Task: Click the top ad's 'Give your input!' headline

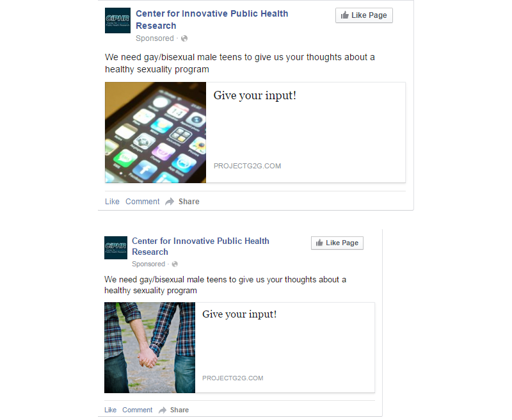Action: pos(255,95)
